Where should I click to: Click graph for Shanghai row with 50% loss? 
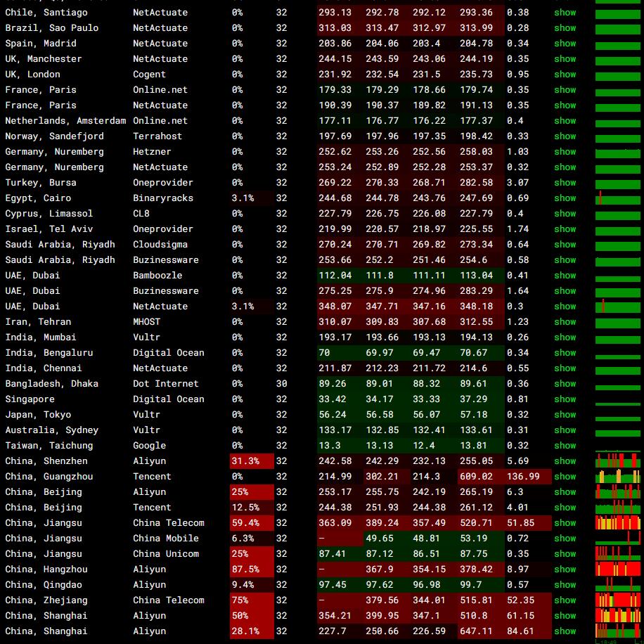tap(618, 616)
